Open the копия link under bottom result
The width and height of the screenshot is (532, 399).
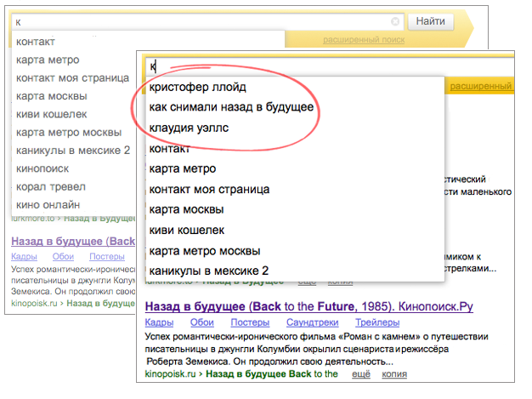click(x=393, y=373)
